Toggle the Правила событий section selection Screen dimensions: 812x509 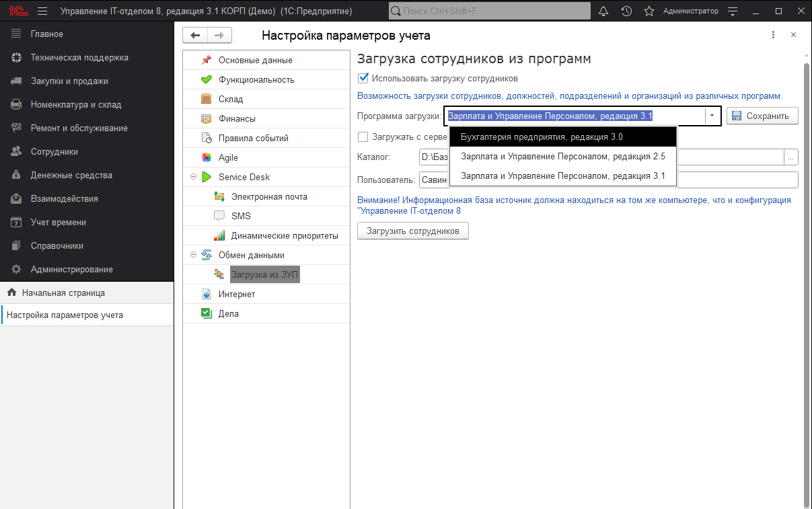coord(254,137)
